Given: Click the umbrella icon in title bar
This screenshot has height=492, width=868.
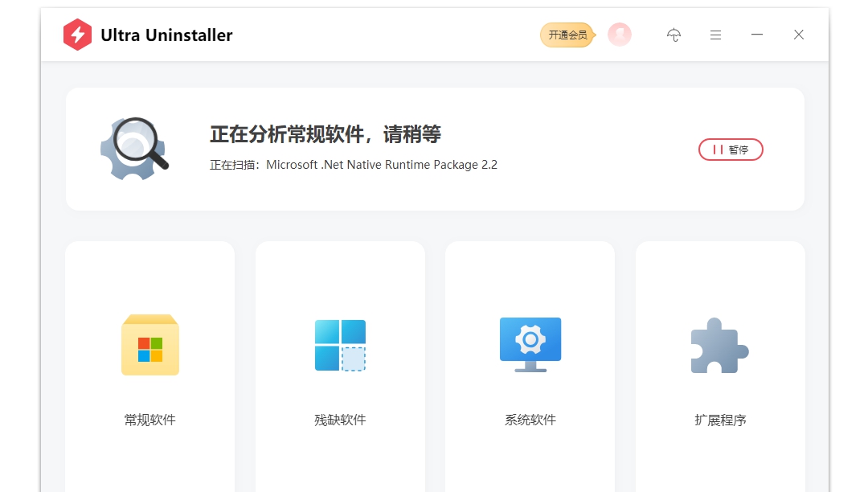Looking at the screenshot, I should pos(674,35).
